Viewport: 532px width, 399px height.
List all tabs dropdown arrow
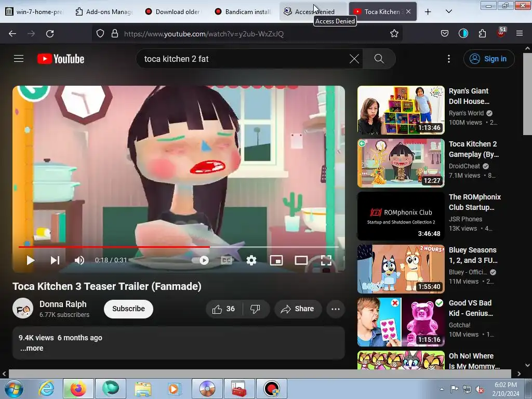pyautogui.click(x=448, y=11)
